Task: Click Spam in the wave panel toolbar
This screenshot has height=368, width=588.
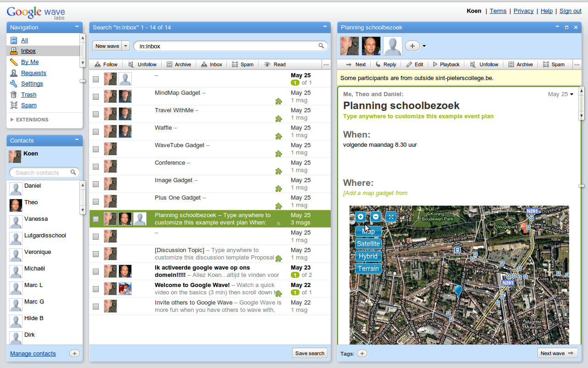Action: (x=554, y=64)
